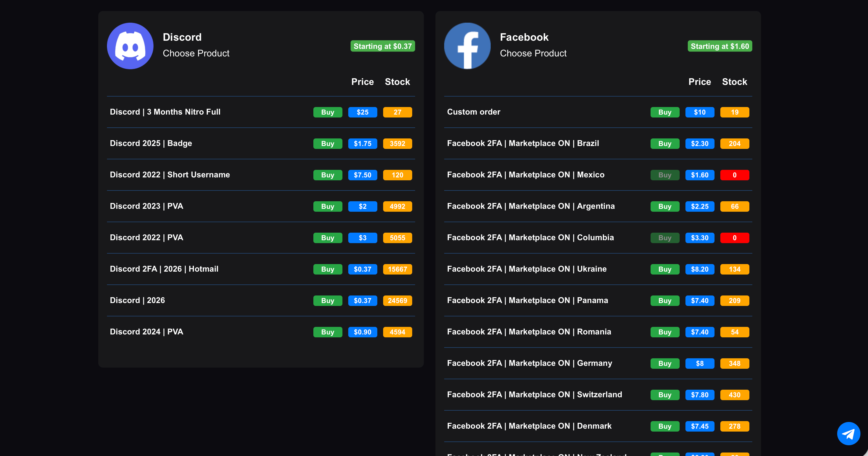The image size is (868, 456).
Task: Buy Facebook Marketplace ON Ukraine account
Action: pyautogui.click(x=665, y=269)
